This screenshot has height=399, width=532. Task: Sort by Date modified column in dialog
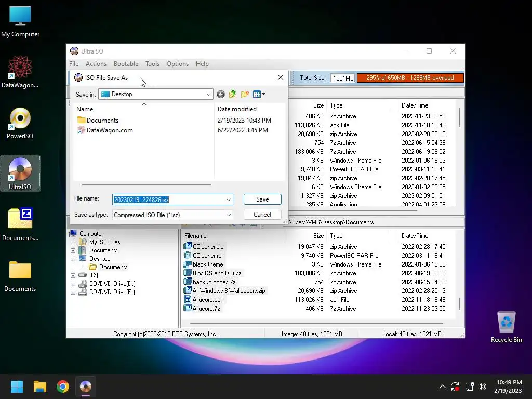point(250,109)
